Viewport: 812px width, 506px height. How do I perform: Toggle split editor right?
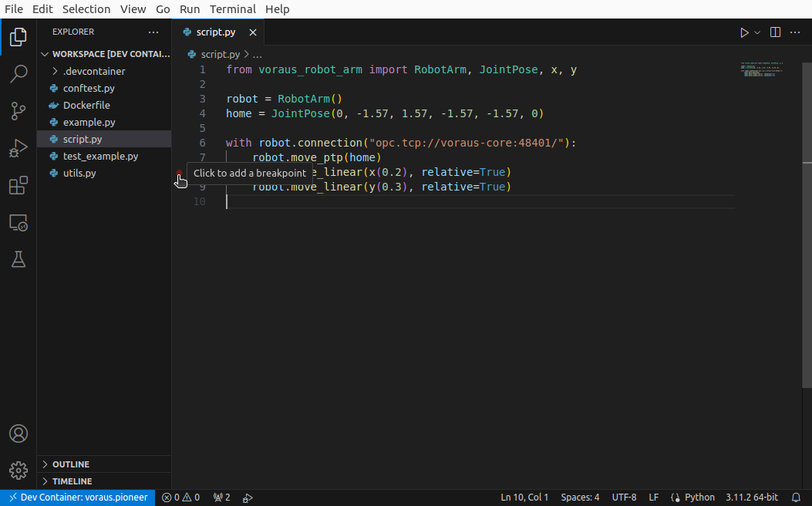[776, 32]
